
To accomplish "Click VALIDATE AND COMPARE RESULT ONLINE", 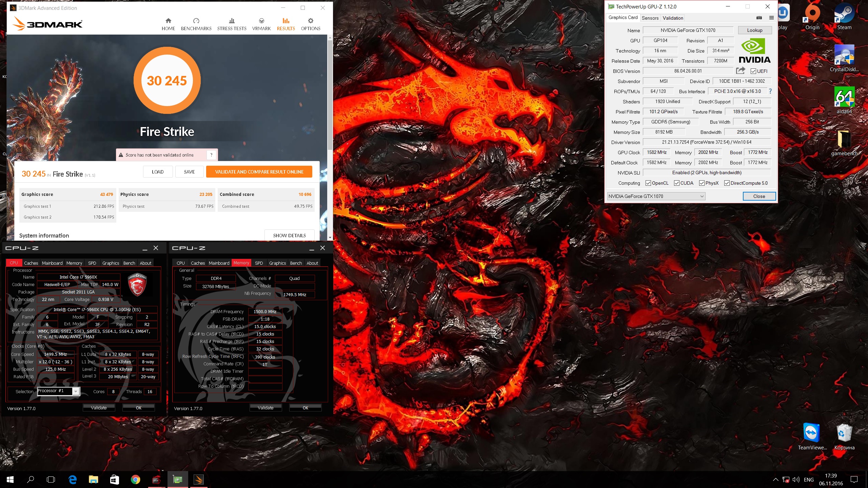I will (259, 172).
